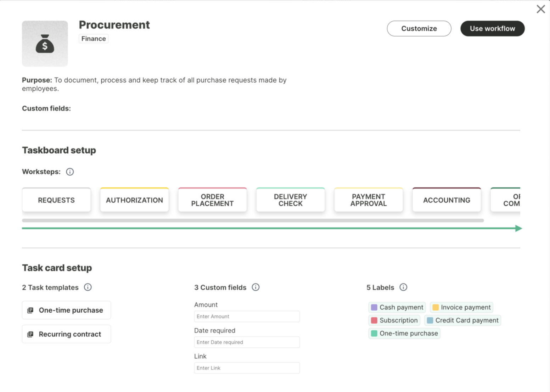Click the info icon beside 5 Labels
The height and width of the screenshot is (392, 550).
coord(403,287)
